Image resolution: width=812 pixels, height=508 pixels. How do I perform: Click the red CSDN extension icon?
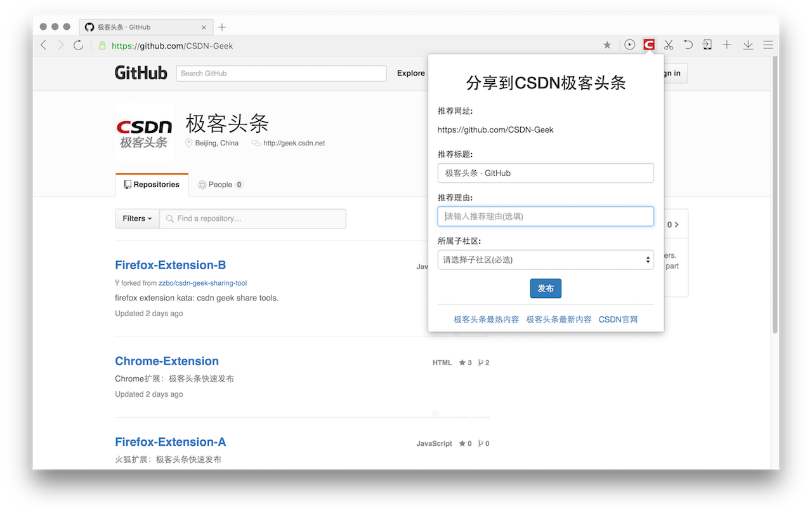click(x=648, y=44)
